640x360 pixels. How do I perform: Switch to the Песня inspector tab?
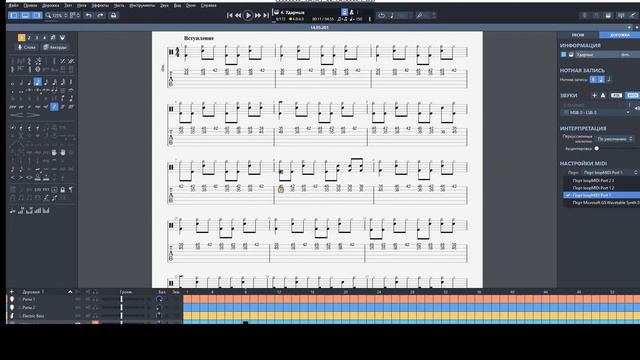pyautogui.click(x=578, y=35)
